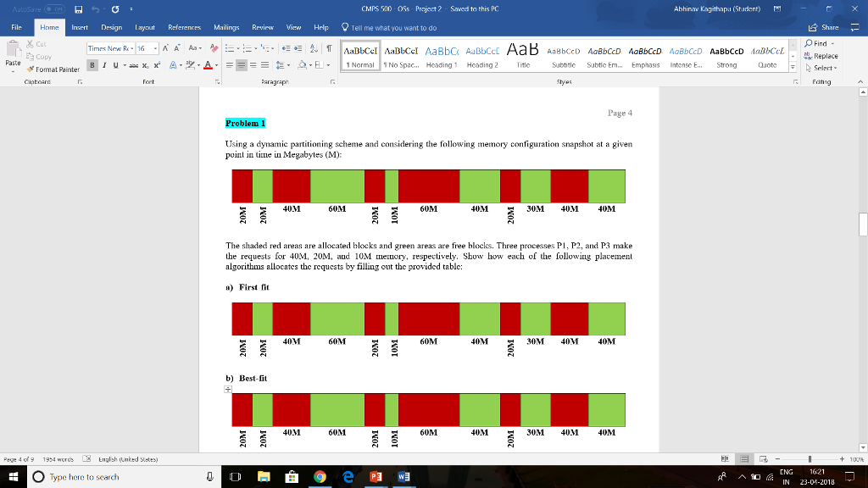Select center text alignment
This screenshot has height=488, width=868.
click(241, 64)
